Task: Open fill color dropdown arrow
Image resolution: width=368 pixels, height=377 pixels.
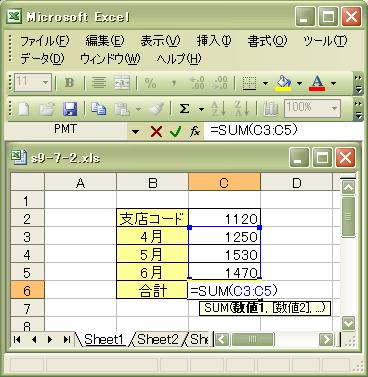Action: pos(299,83)
